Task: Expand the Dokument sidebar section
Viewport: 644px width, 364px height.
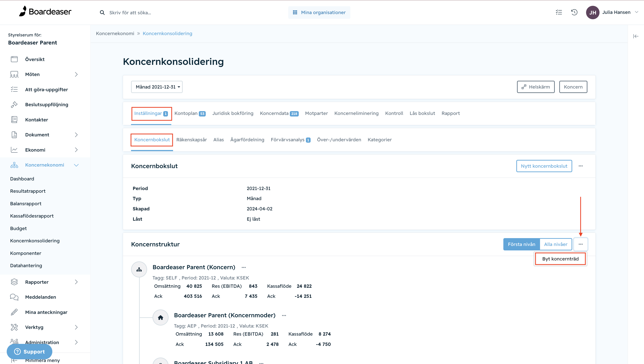Action: tap(76, 135)
